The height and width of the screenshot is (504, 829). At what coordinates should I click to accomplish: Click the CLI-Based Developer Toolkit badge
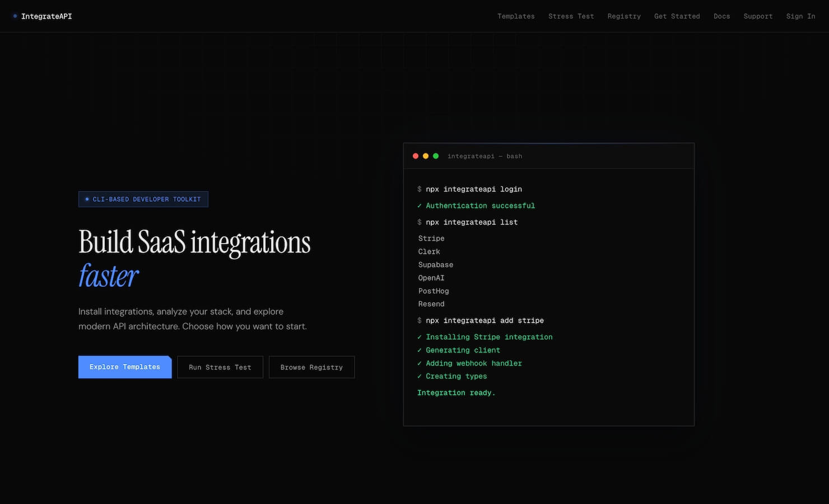click(x=143, y=199)
